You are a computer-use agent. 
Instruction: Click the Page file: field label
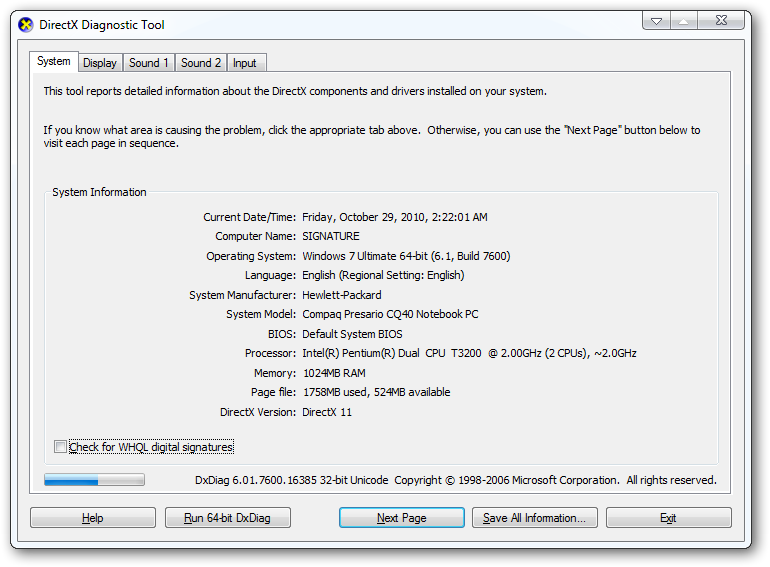(x=274, y=392)
